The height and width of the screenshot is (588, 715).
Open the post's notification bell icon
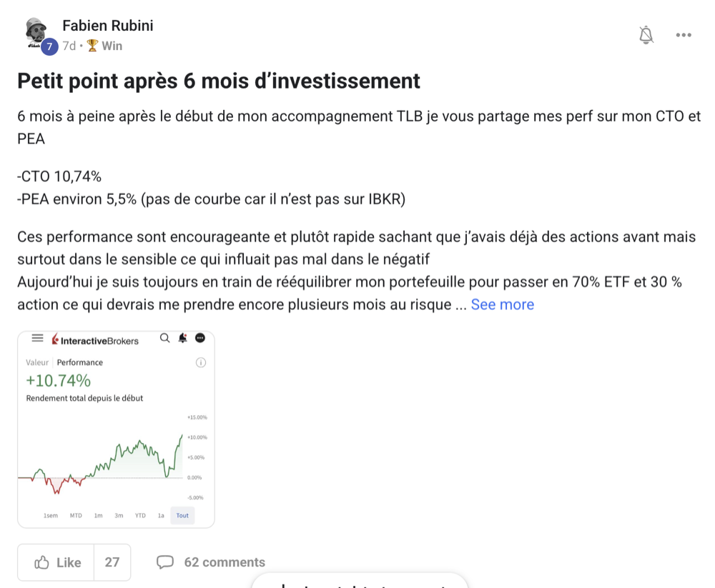point(646,34)
